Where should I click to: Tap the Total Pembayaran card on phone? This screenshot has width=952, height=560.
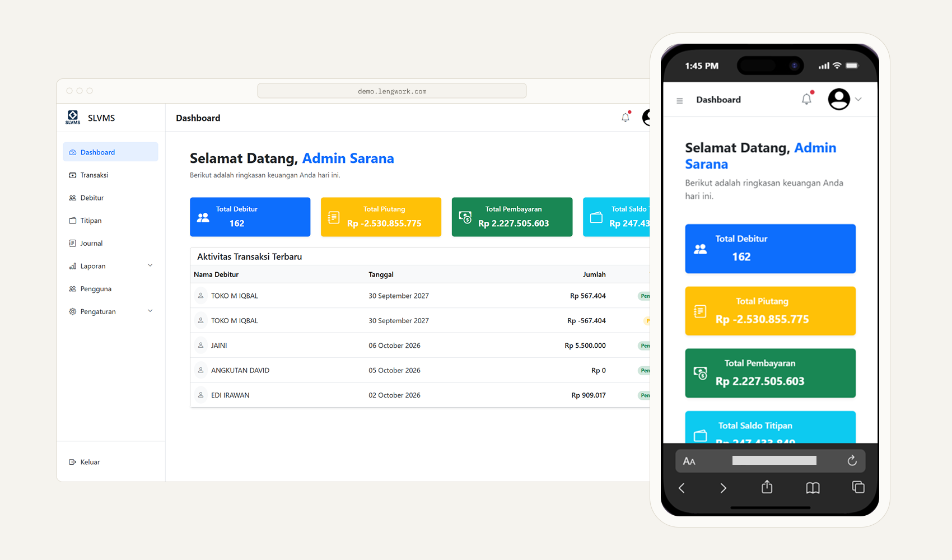[770, 373]
